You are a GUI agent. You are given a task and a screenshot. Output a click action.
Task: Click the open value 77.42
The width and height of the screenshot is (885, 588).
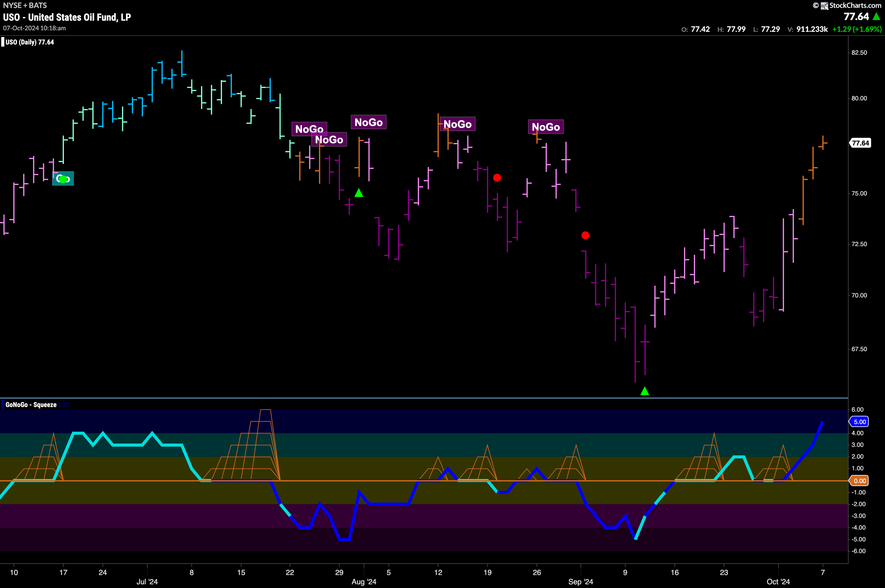[x=700, y=29]
